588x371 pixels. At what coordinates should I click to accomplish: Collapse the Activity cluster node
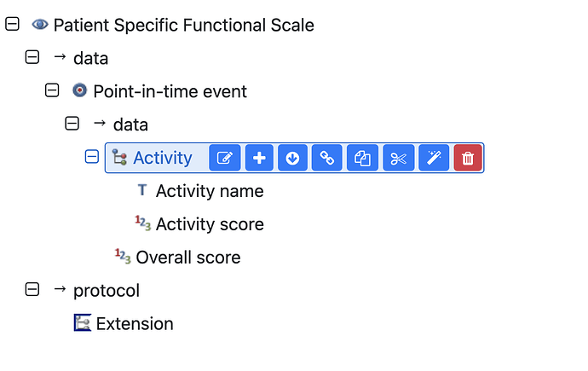pos(92,157)
